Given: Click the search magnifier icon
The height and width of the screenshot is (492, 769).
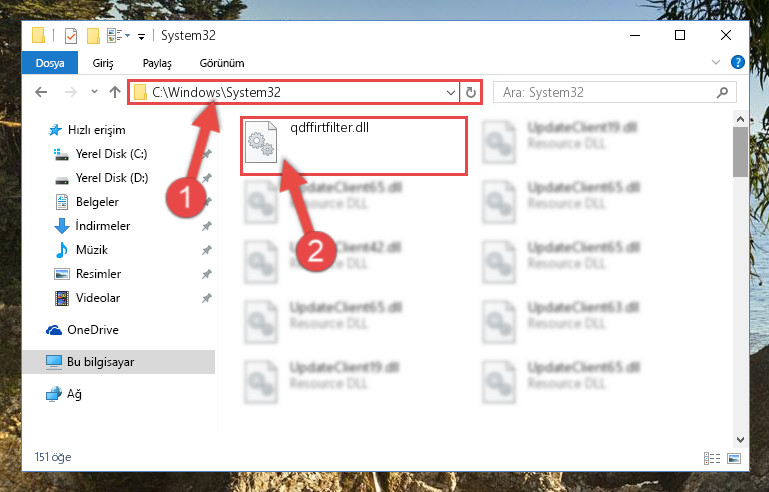Looking at the screenshot, I should [x=722, y=92].
